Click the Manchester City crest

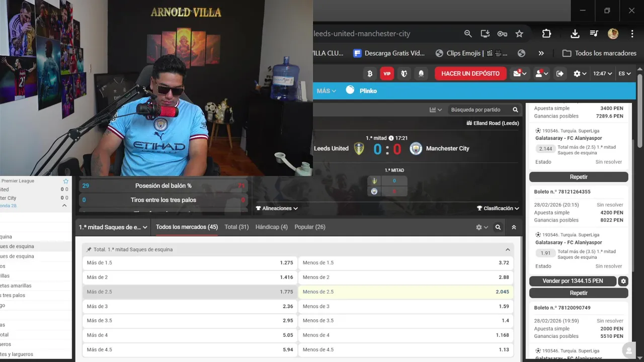(x=416, y=148)
